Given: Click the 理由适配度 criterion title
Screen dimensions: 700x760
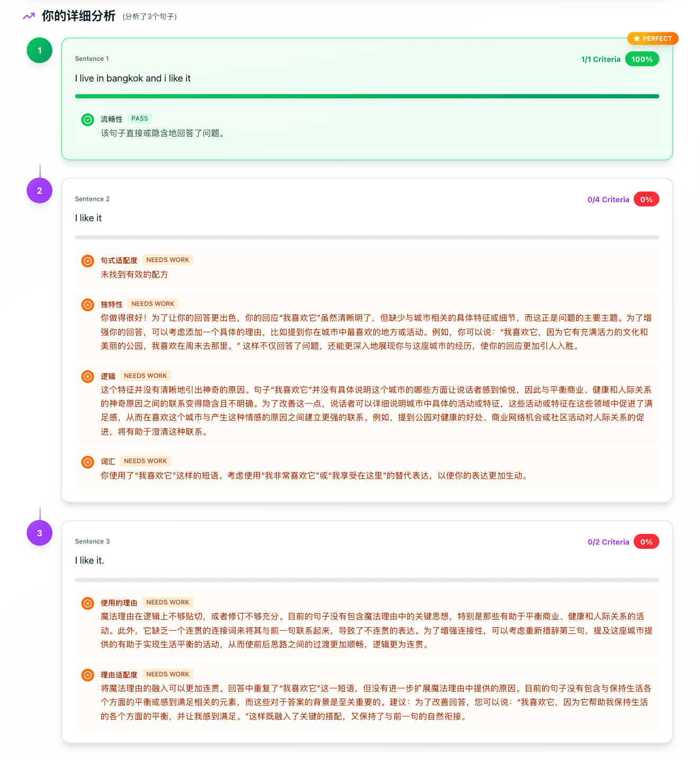Looking at the screenshot, I should [x=119, y=675].
